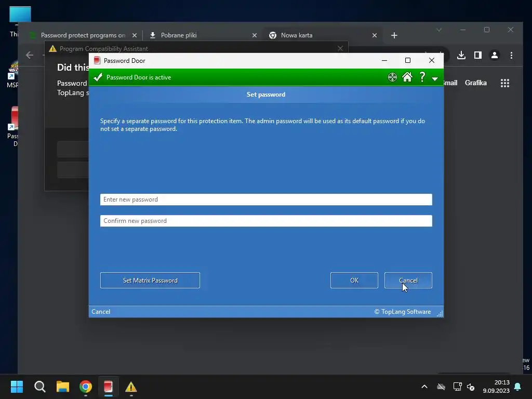Toggle Chrome side panel icon

pos(478,55)
